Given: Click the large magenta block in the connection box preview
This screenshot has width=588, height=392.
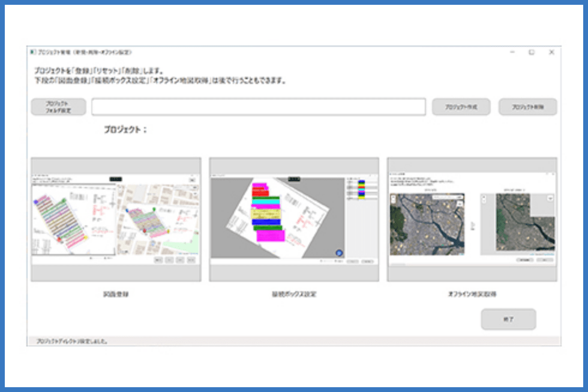Looking at the screenshot, I should 271,236.
